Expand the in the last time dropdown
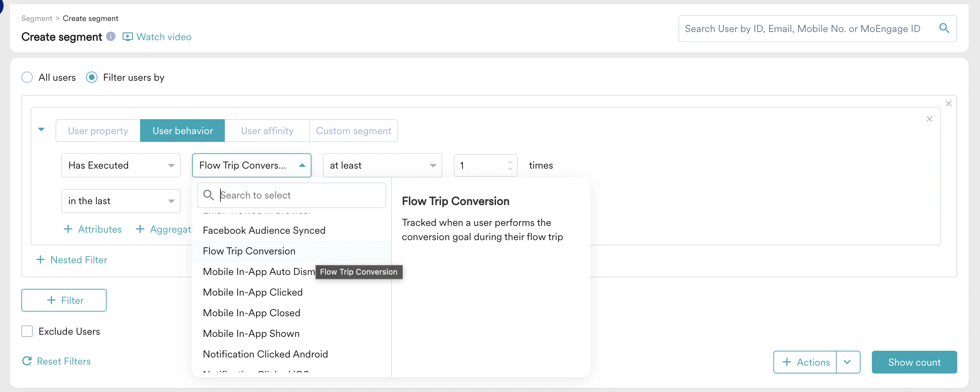980x392 pixels. tap(121, 201)
